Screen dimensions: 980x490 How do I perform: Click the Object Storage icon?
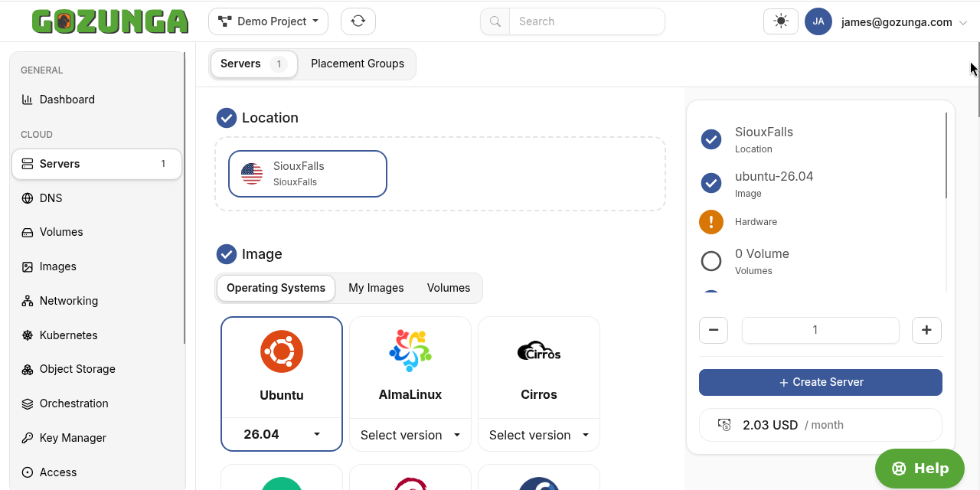click(x=28, y=369)
